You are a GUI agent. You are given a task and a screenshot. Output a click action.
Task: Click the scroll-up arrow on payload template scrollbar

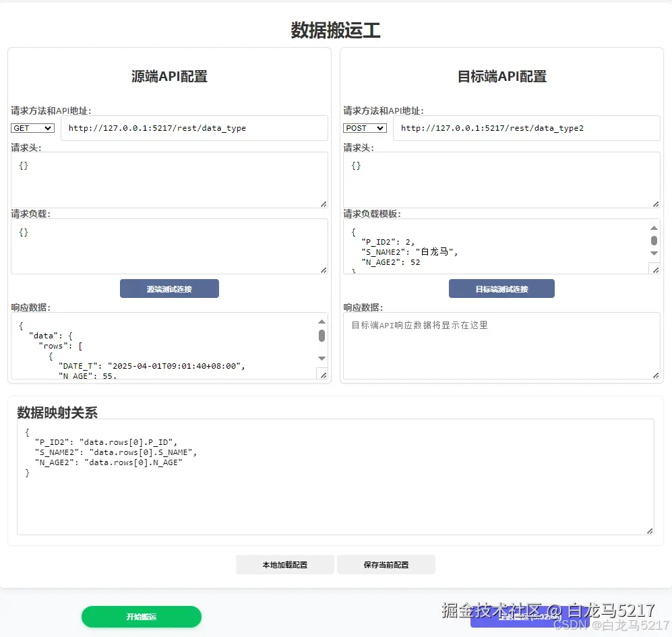pos(654,228)
